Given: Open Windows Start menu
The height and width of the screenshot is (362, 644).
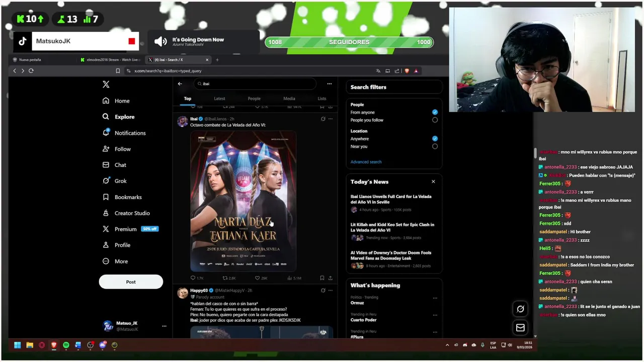Looking at the screenshot, I should tap(18, 345).
